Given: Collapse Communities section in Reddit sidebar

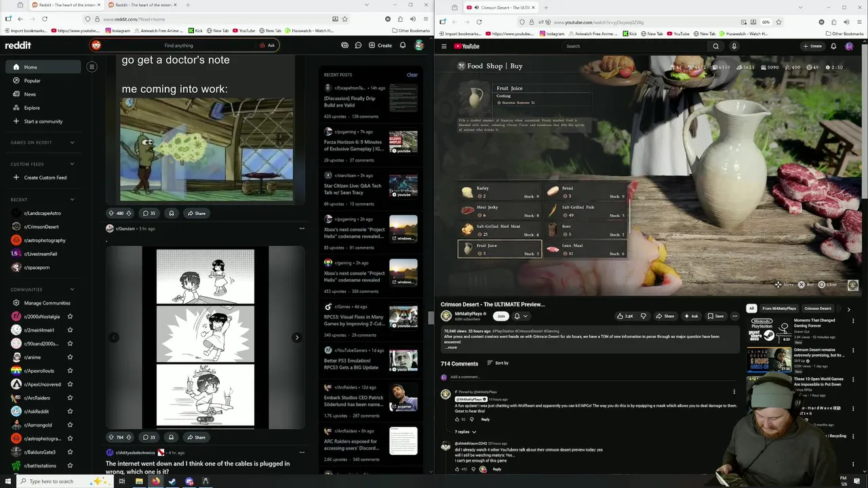Looking at the screenshot, I should tap(72, 289).
